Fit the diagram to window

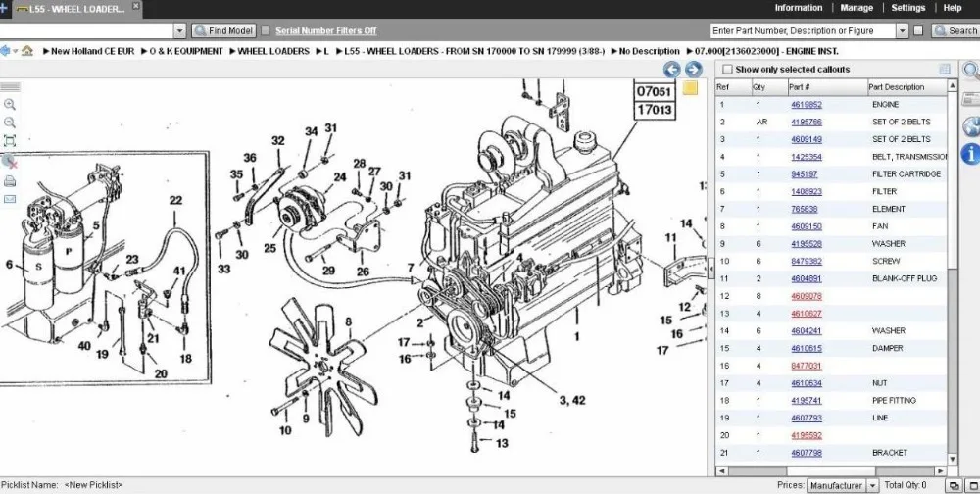(x=10, y=141)
